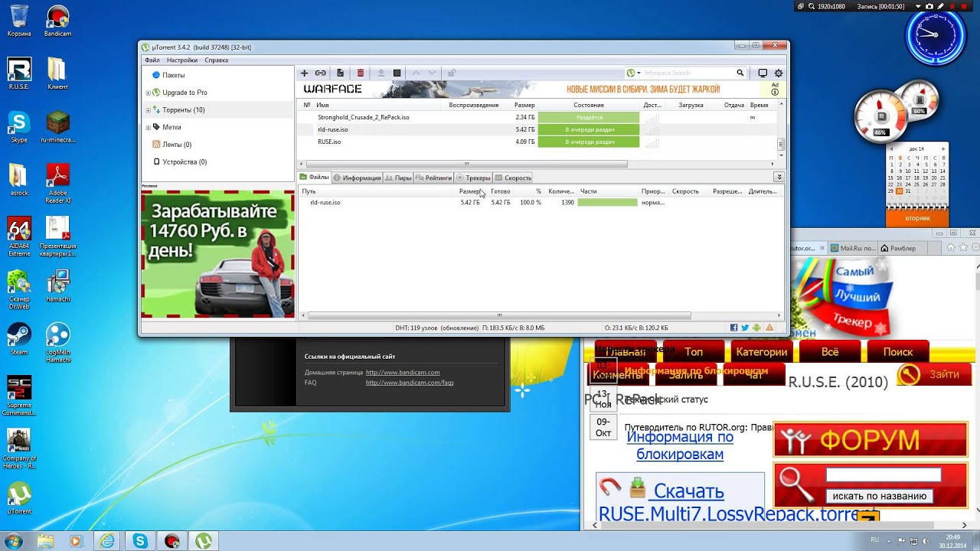Image resolution: width=980 pixels, height=551 pixels.
Task: Switch to the Трекеры tab
Action: [474, 178]
